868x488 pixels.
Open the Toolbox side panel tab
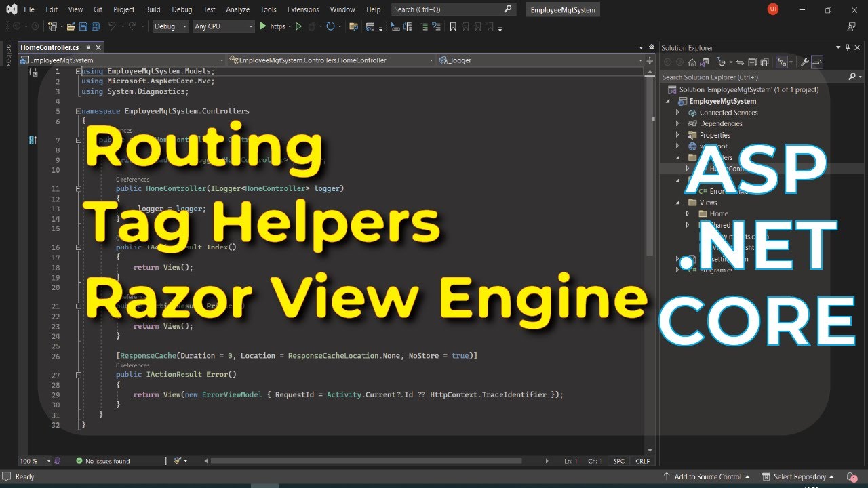[9, 54]
